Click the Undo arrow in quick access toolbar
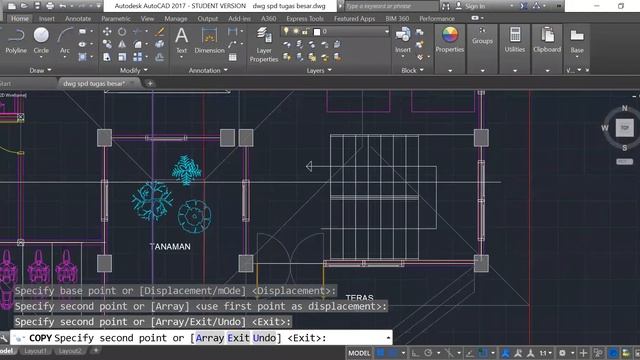 [x=62, y=6]
